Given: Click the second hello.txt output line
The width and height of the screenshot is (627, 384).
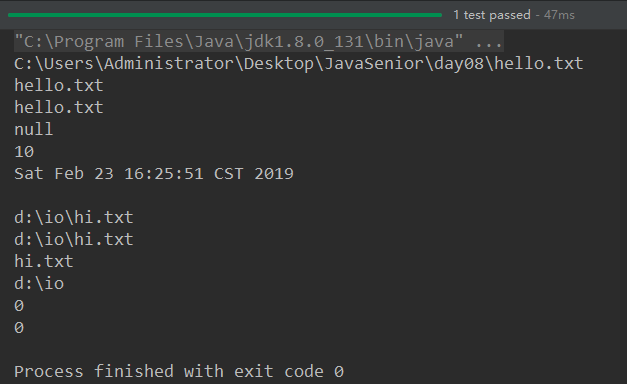Looking at the screenshot, I should (59, 108).
